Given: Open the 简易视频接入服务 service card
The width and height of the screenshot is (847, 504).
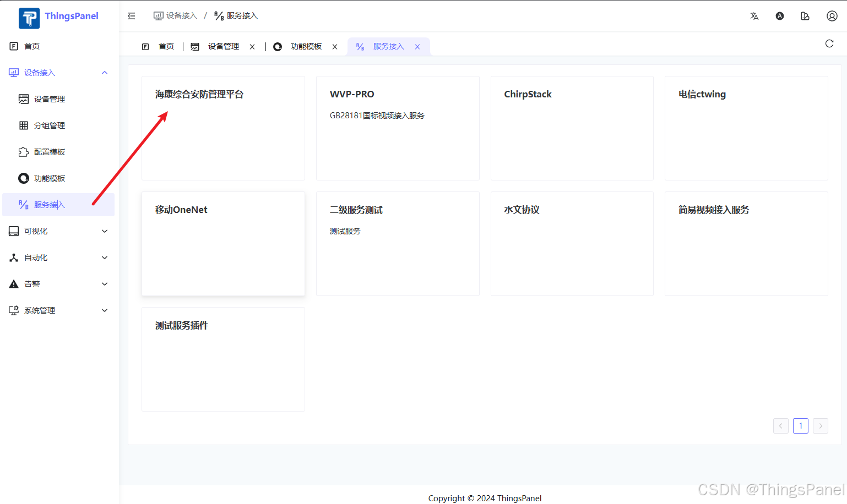Looking at the screenshot, I should coord(746,244).
